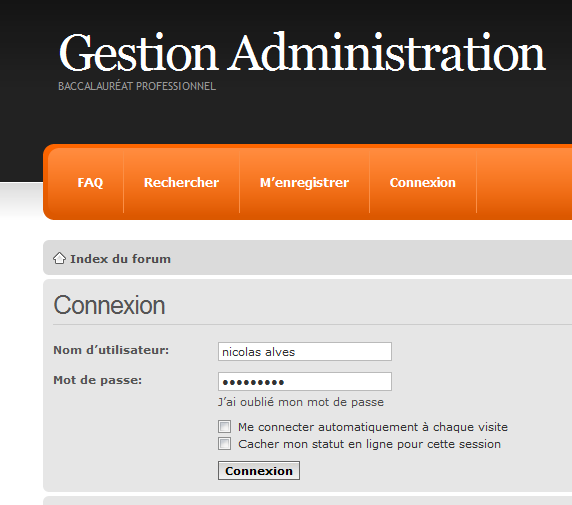Open the FAQ menu item
The image size is (572, 505).
[90, 182]
